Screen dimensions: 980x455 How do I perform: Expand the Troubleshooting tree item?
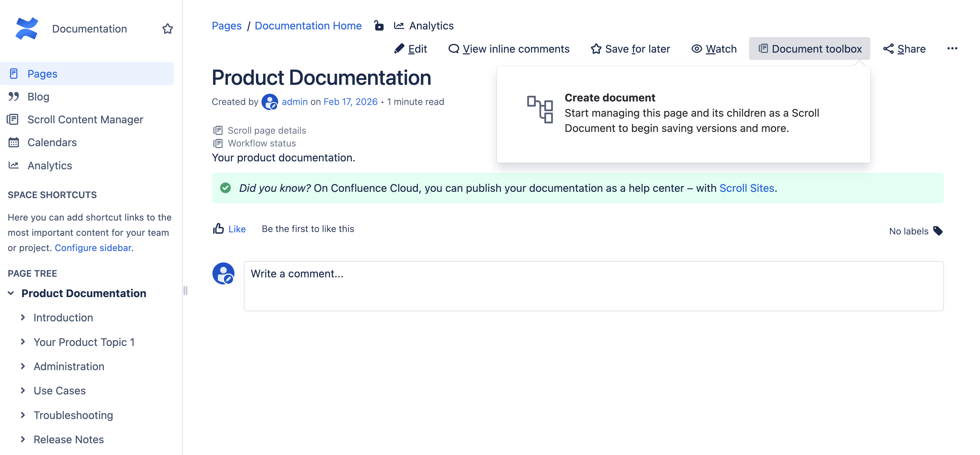coord(23,415)
